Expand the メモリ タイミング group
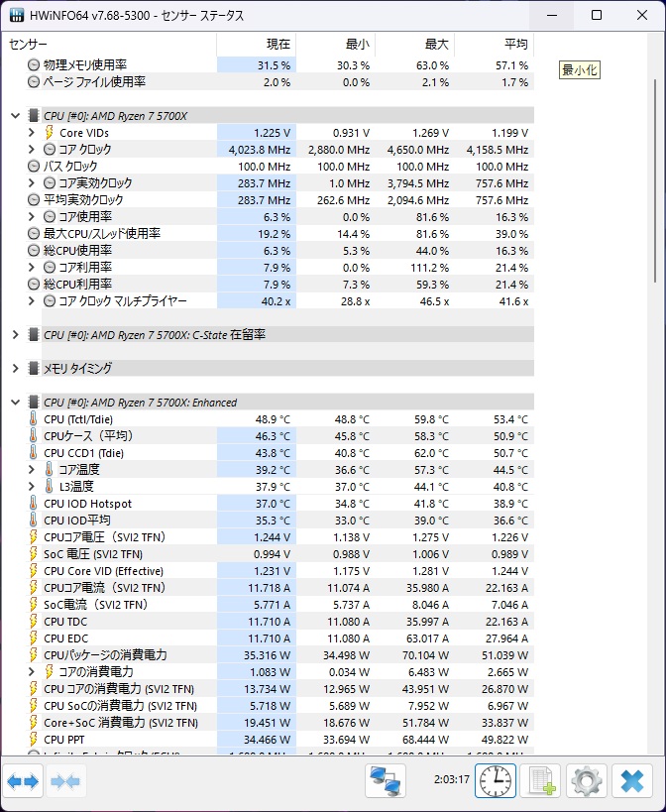This screenshot has width=666, height=812. (x=16, y=368)
